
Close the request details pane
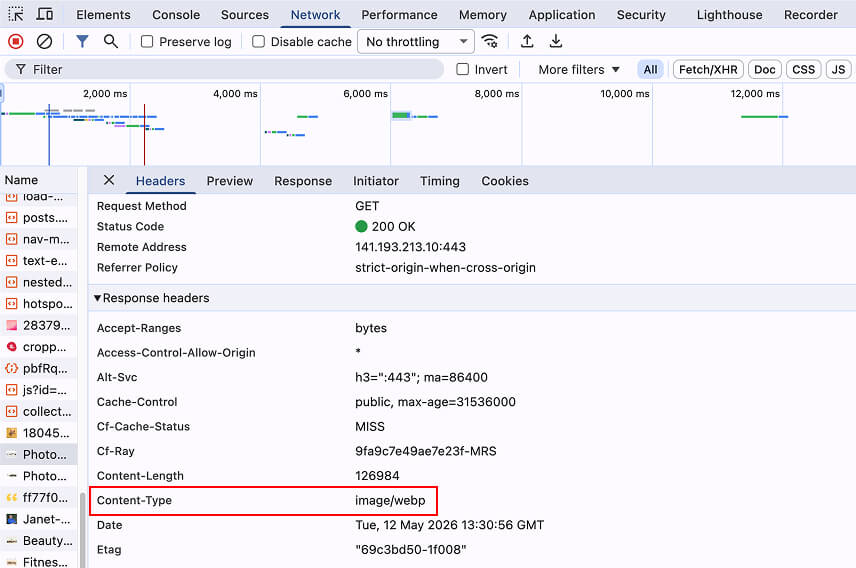pyautogui.click(x=109, y=180)
